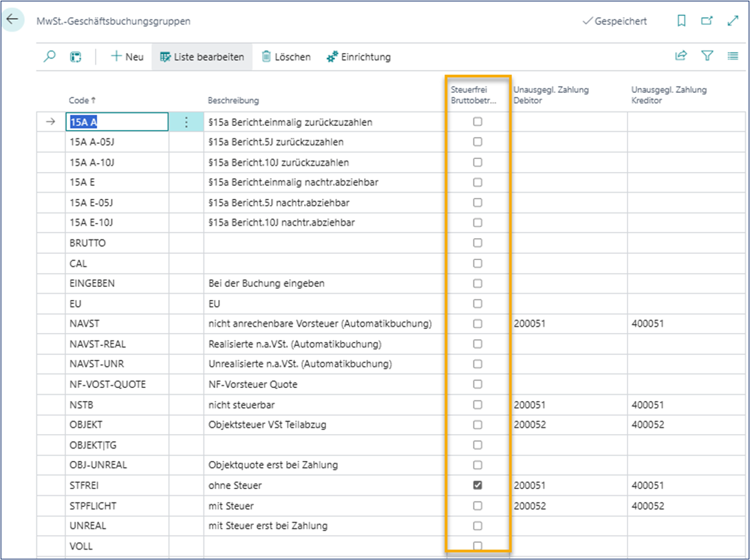Click the Neu button
Image resolution: width=750 pixels, height=560 pixels.
click(x=127, y=57)
